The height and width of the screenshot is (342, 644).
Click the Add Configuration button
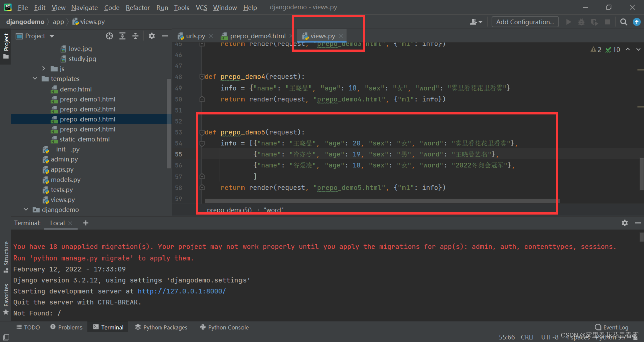point(525,22)
